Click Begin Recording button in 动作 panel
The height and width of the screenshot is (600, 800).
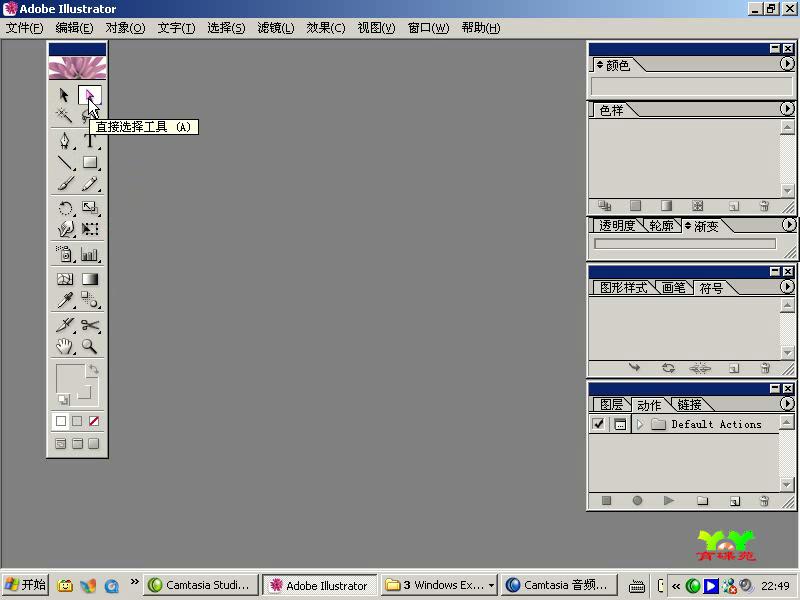pyautogui.click(x=637, y=501)
